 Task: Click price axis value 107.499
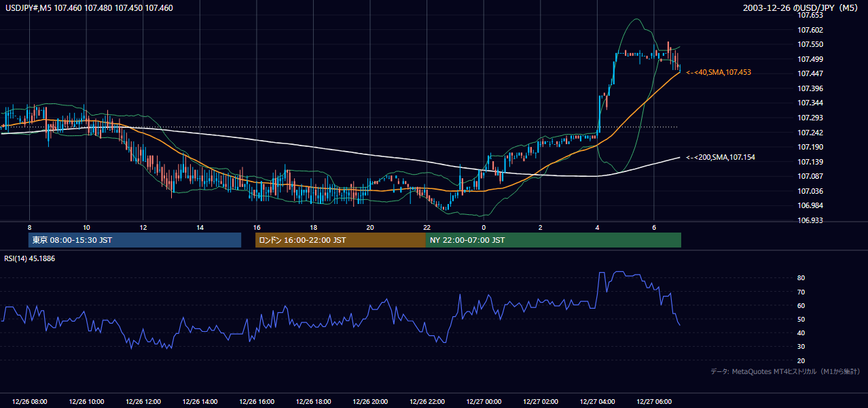click(x=810, y=59)
